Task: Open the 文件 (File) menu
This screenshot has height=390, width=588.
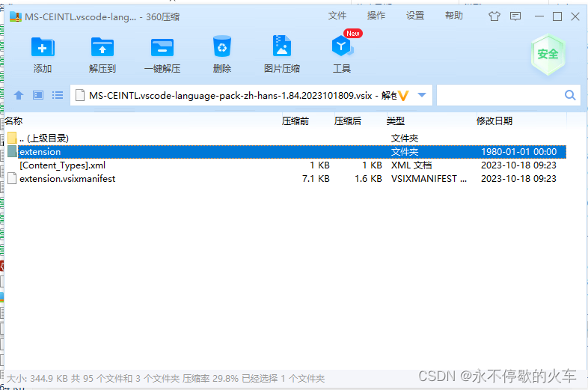Action: tap(337, 16)
